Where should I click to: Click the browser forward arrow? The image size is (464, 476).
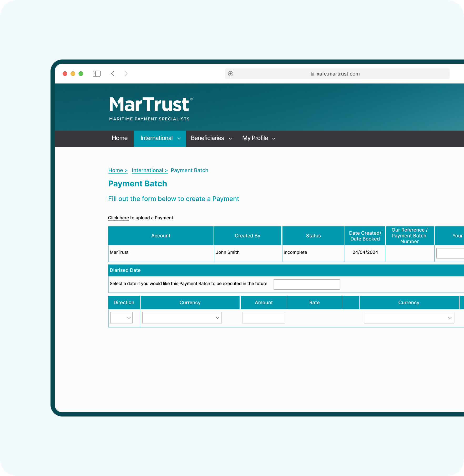(x=126, y=74)
